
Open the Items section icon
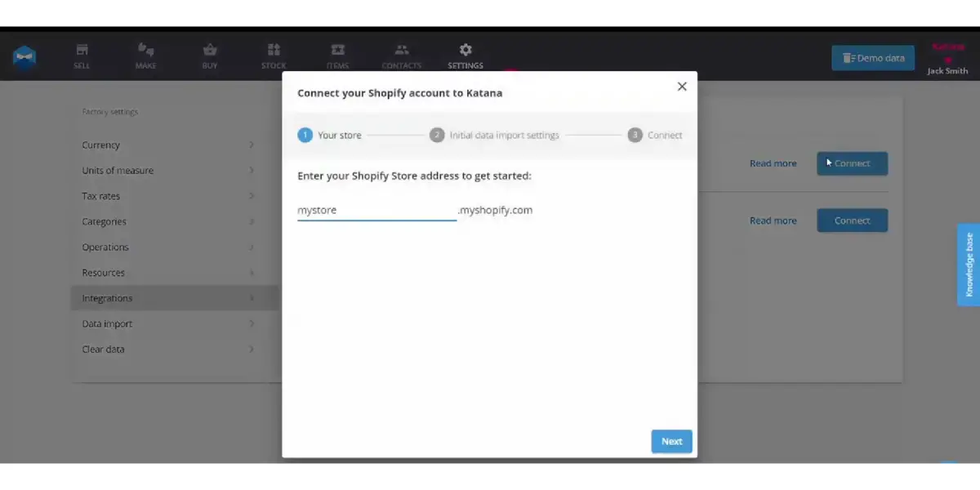point(337,51)
